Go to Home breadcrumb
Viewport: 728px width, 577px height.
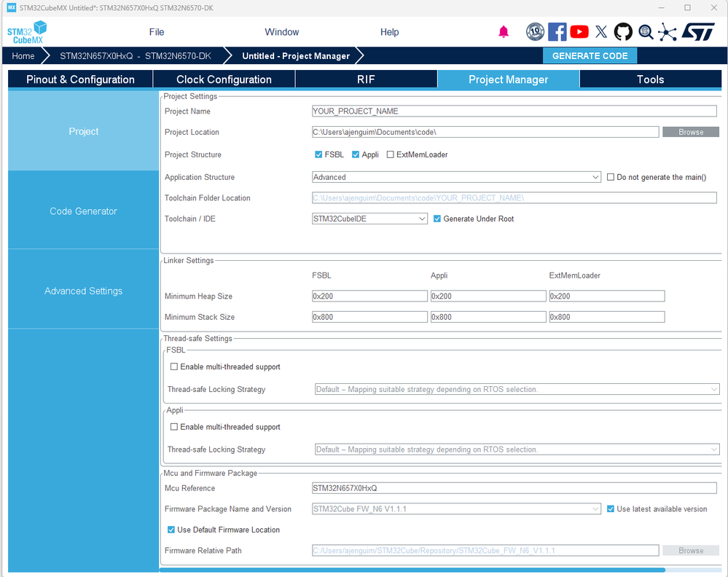pyautogui.click(x=23, y=55)
